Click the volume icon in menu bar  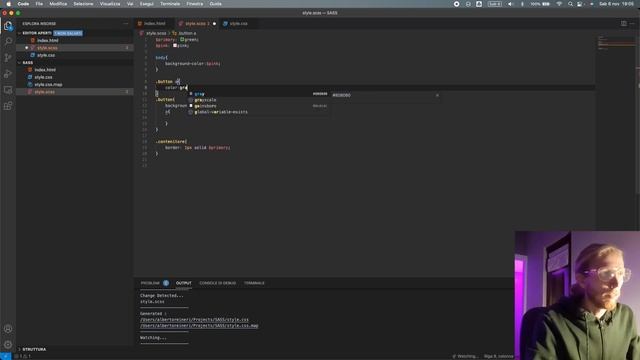(x=510, y=4)
